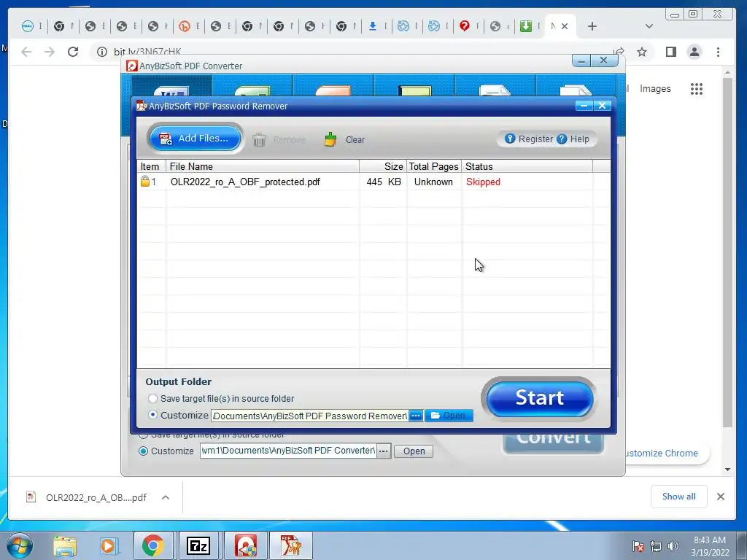747x560 pixels.
Task: Click the volume speaker tray icon
Action: [x=673, y=546]
